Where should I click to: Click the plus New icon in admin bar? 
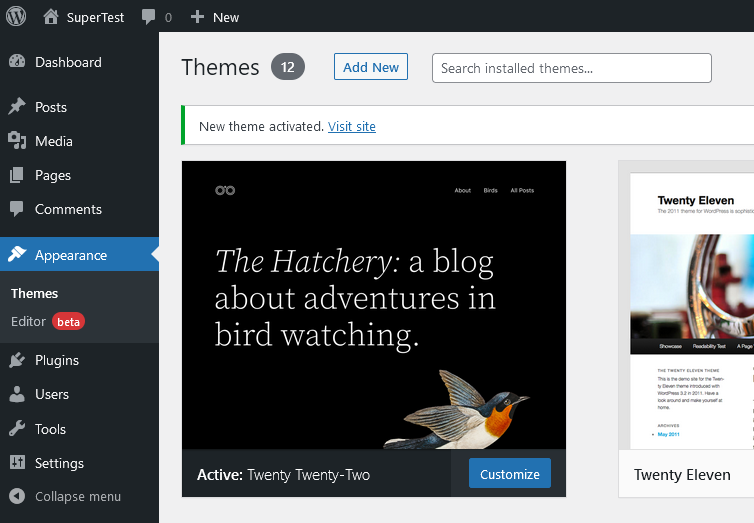197,17
